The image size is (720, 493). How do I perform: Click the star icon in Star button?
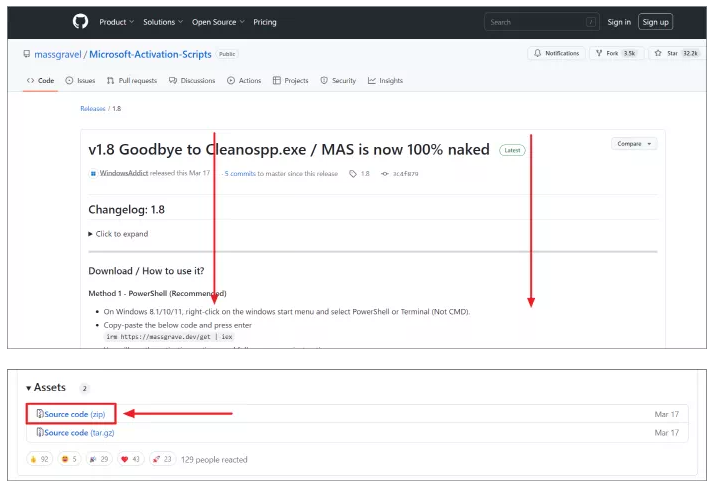[658, 53]
